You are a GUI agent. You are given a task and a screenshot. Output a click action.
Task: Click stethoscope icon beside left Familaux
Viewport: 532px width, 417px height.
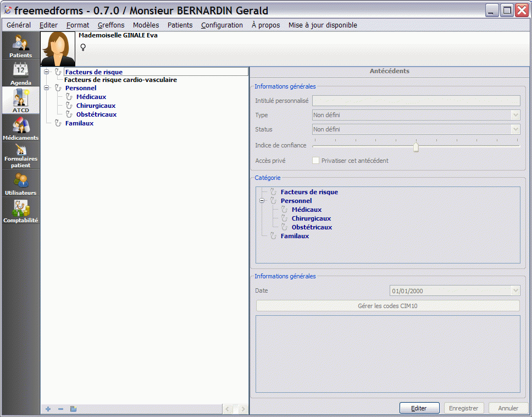click(x=58, y=123)
